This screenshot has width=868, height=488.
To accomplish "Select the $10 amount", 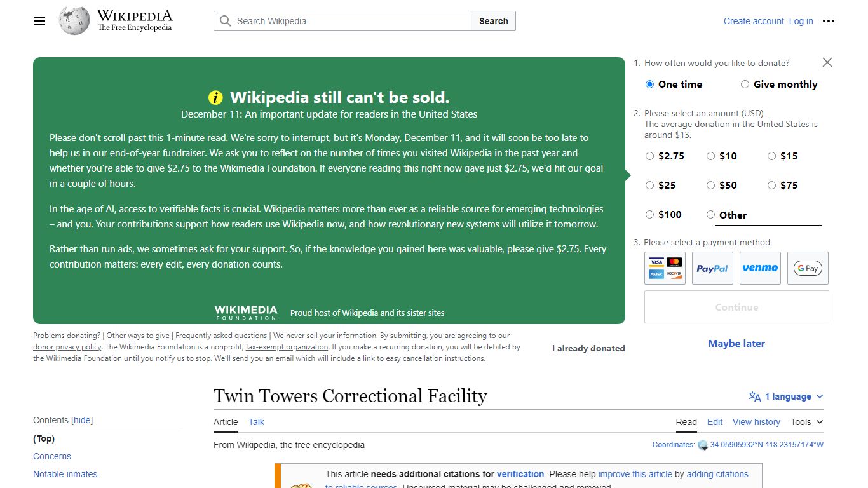I will pos(710,156).
